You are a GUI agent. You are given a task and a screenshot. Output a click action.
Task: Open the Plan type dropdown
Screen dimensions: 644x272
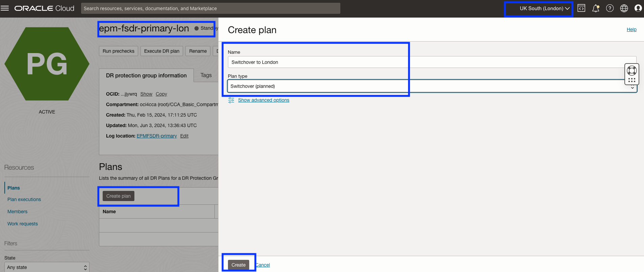[432, 86]
